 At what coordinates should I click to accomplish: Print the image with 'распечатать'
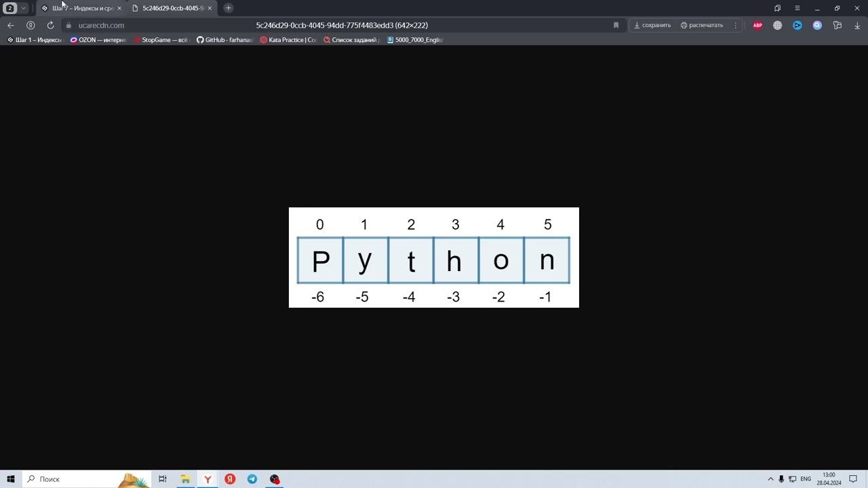click(x=702, y=25)
